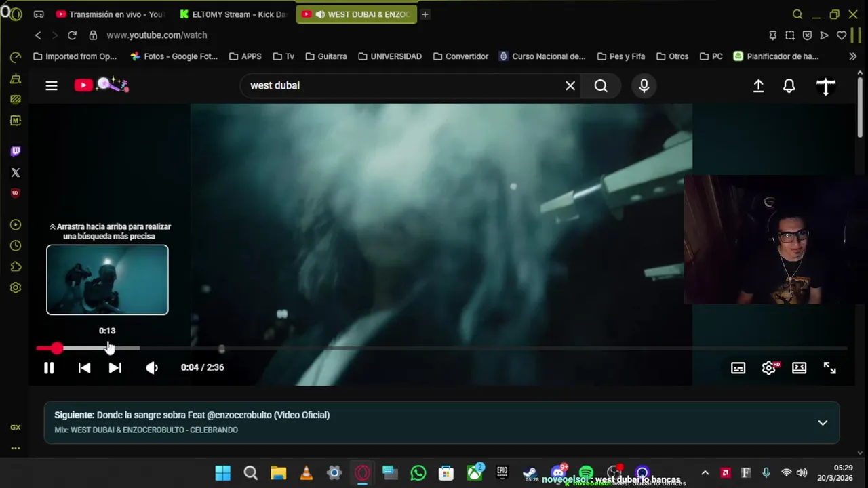Viewport: 868px width, 488px height.
Task: Toggle theater mode on the player
Action: [x=800, y=368]
